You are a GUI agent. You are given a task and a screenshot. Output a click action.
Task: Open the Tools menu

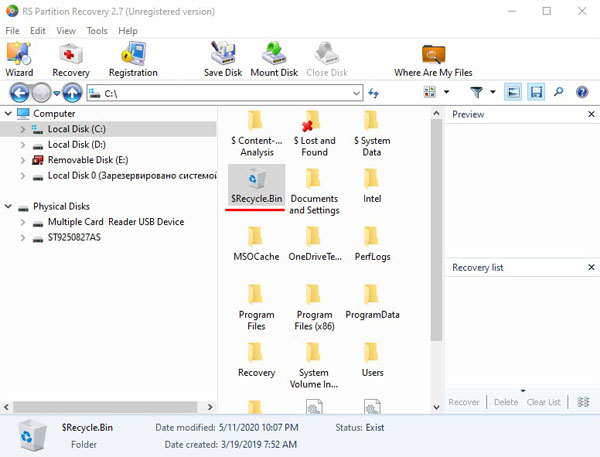click(x=97, y=31)
